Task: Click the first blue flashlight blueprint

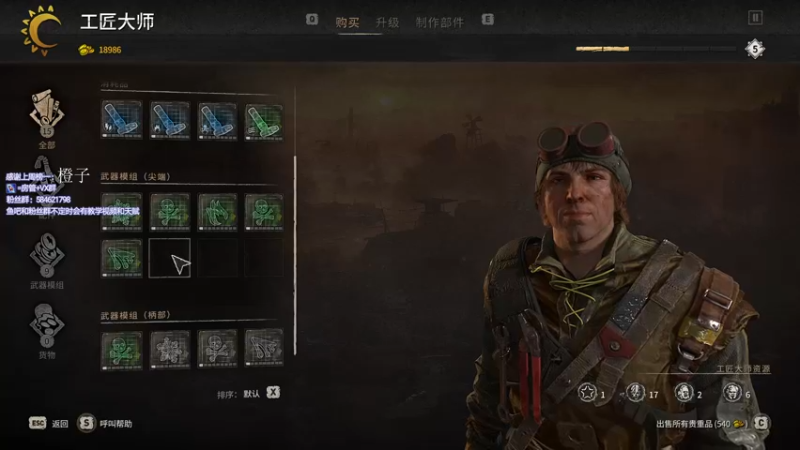Action: point(121,121)
